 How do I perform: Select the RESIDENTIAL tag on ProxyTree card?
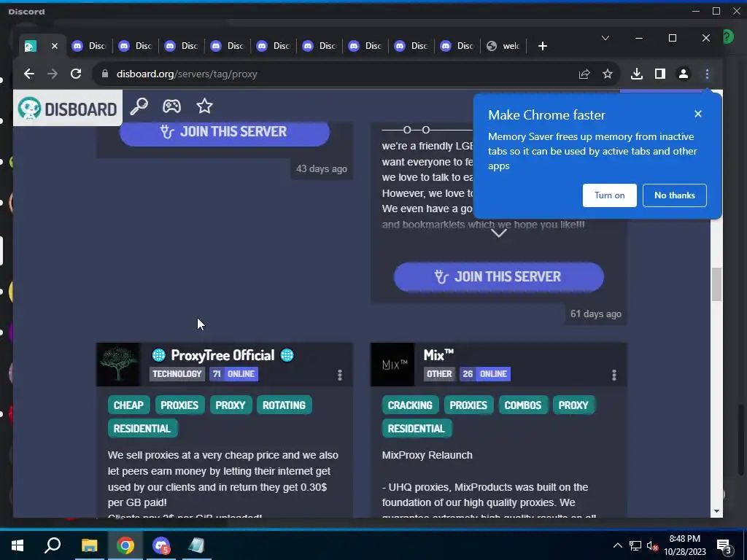pos(142,429)
